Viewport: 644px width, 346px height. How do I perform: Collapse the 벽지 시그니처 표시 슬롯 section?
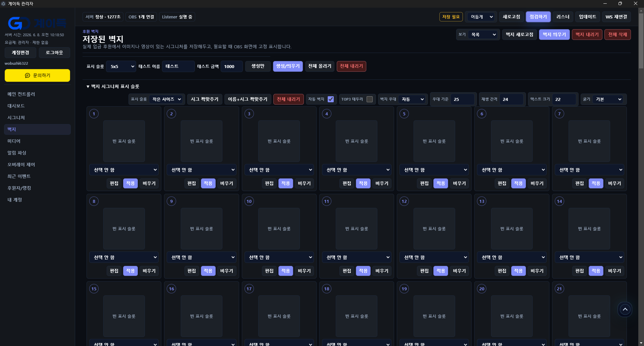click(x=113, y=86)
